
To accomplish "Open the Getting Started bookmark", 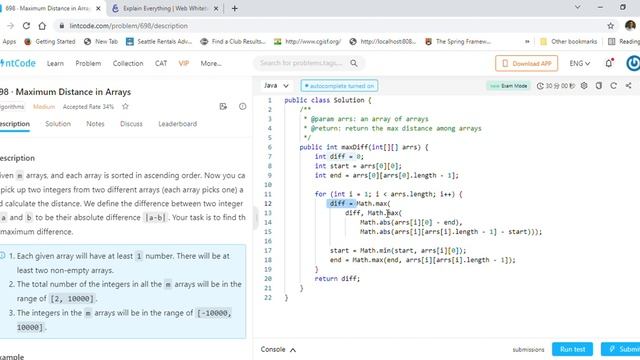I will click(x=50, y=41).
